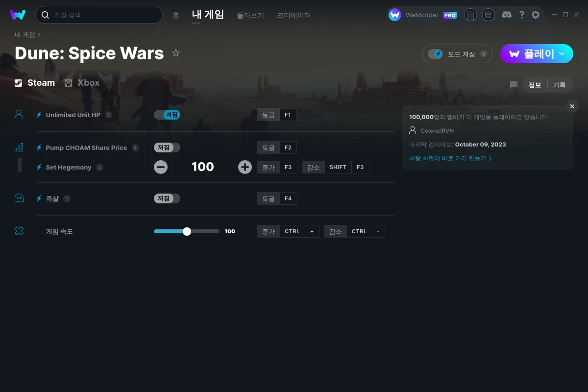588x392 pixels.
Task: Switch to the 정보 tab
Action: (535, 85)
